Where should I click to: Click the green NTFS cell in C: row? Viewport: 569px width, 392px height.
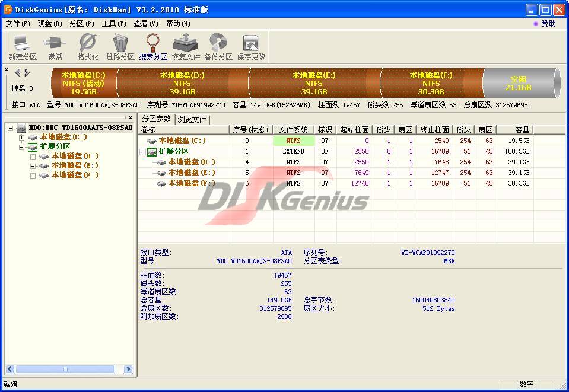(294, 141)
